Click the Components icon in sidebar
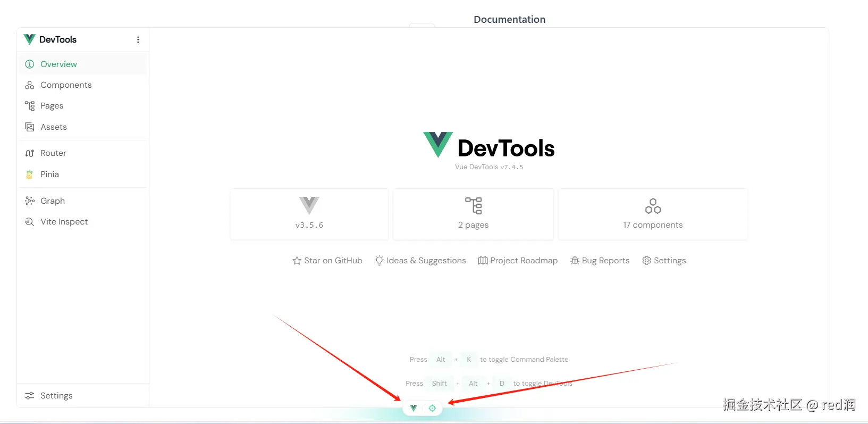 point(30,85)
